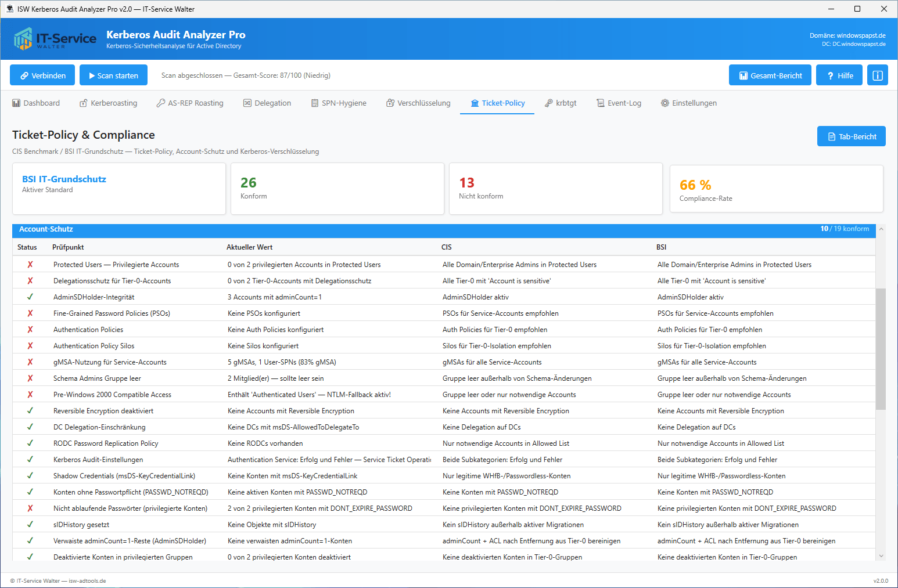Click the Prüfpunkt column header
This screenshot has height=588, width=898.
(68, 247)
